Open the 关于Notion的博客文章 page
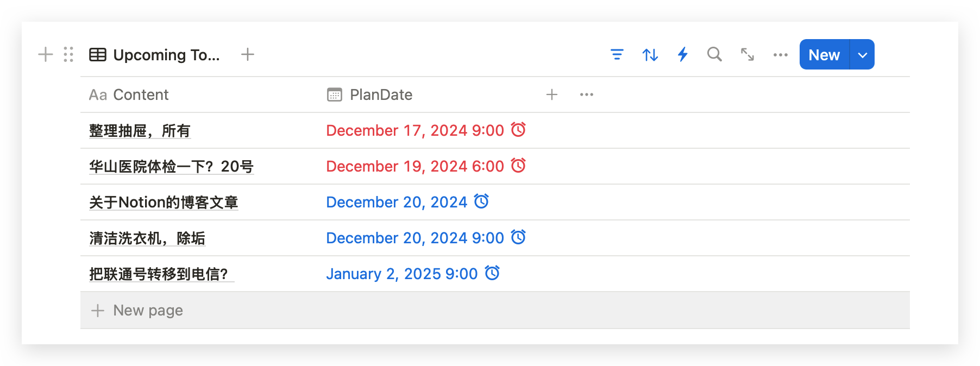 164,202
